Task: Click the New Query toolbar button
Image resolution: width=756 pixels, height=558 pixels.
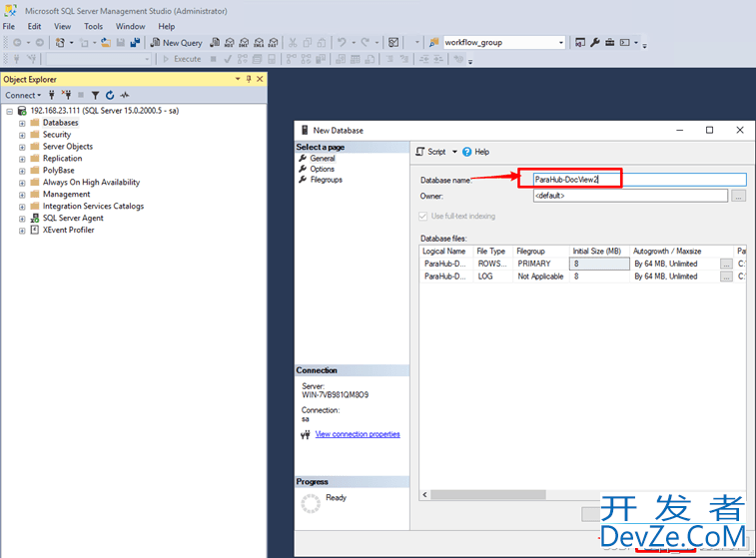Action: point(176,43)
